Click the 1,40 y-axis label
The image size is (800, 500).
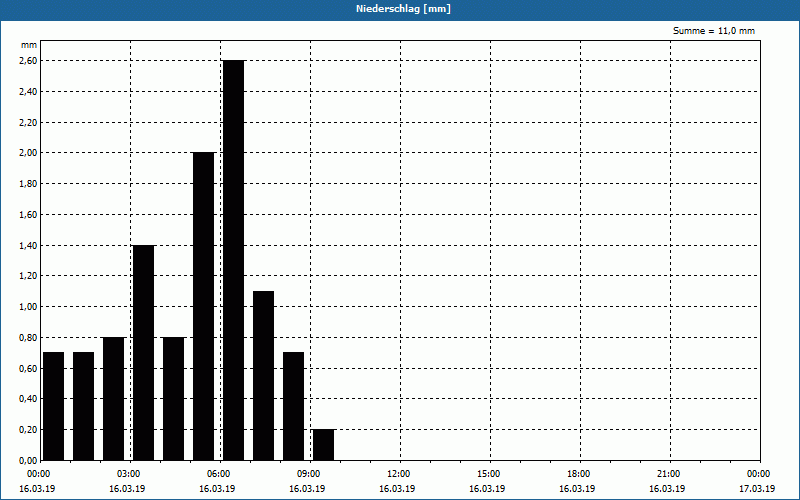coord(28,245)
